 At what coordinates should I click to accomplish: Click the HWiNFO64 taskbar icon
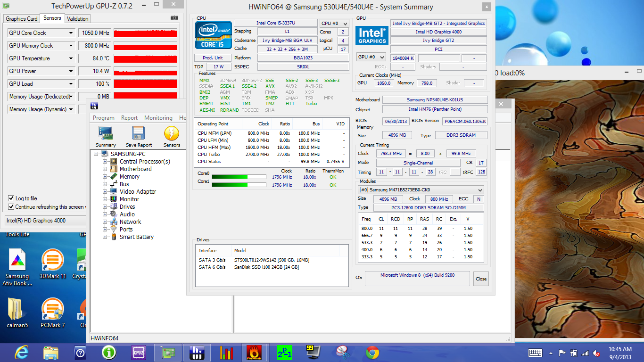[197, 352]
